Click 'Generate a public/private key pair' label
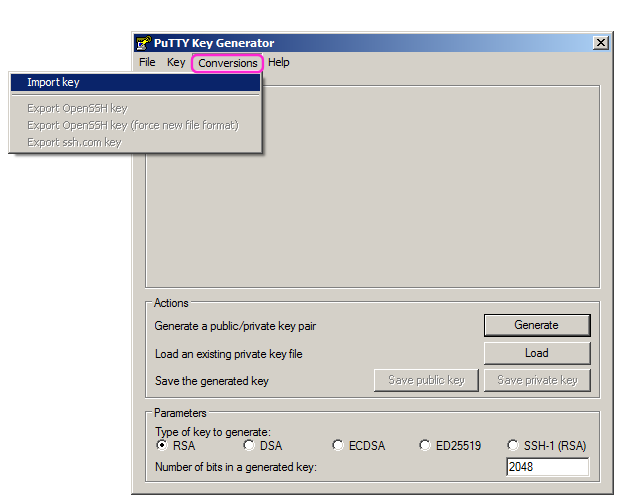This screenshot has height=501, width=621. (x=235, y=326)
